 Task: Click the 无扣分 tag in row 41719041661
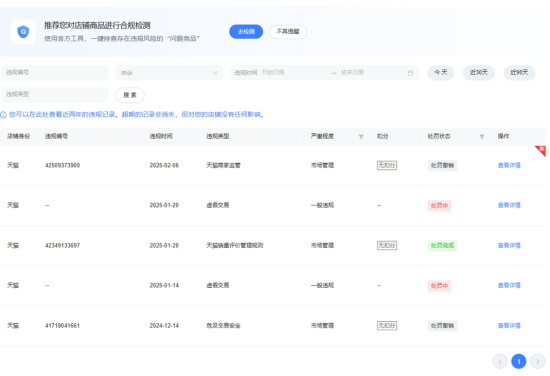point(387,325)
